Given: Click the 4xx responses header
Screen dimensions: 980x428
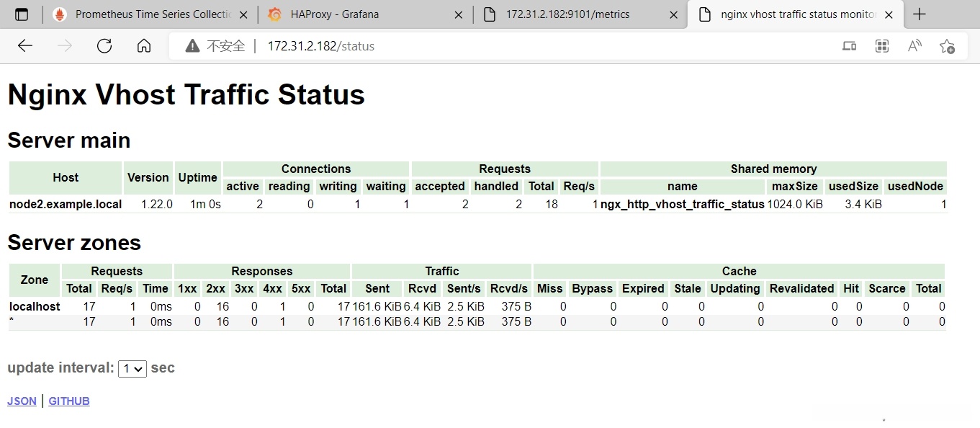Looking at the screenshot, I should tap(272, 288).
